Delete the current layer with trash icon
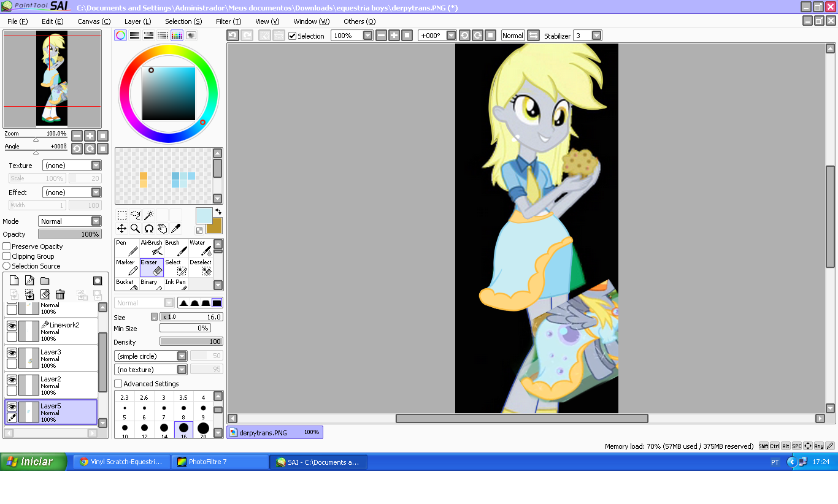Image resolution: width=838 pixels, height=504 pixels. [x=60, y=295]
